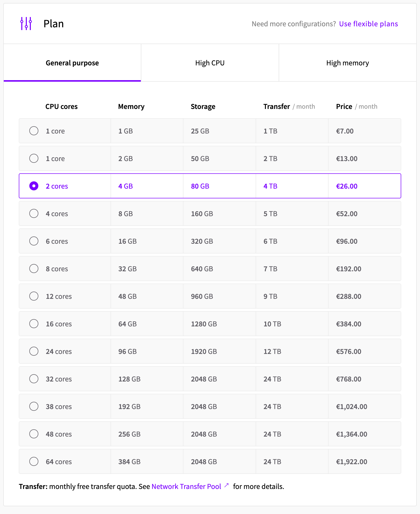
Task: Click the Storage column header
Action: pyautogui.click(x=203, y=106)
